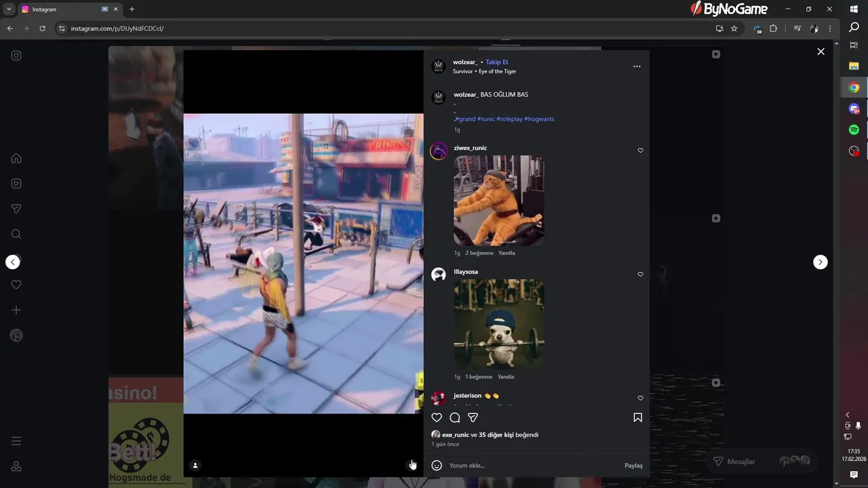868x488 pixels.
Task: Open search magnifier in Instagram sidebar
Action: (16, 235)
